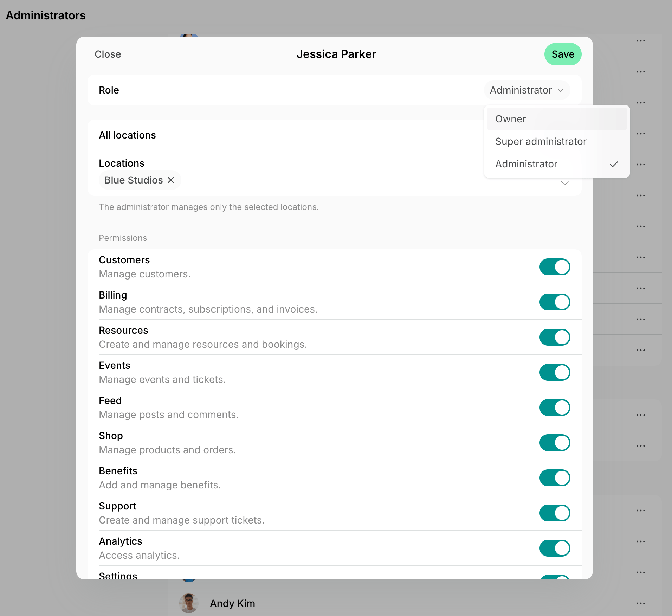This screenshot has height=616, width=672.
Task: Click Andy Kim's avatar in the background list
Action: [x=189, y=603]
